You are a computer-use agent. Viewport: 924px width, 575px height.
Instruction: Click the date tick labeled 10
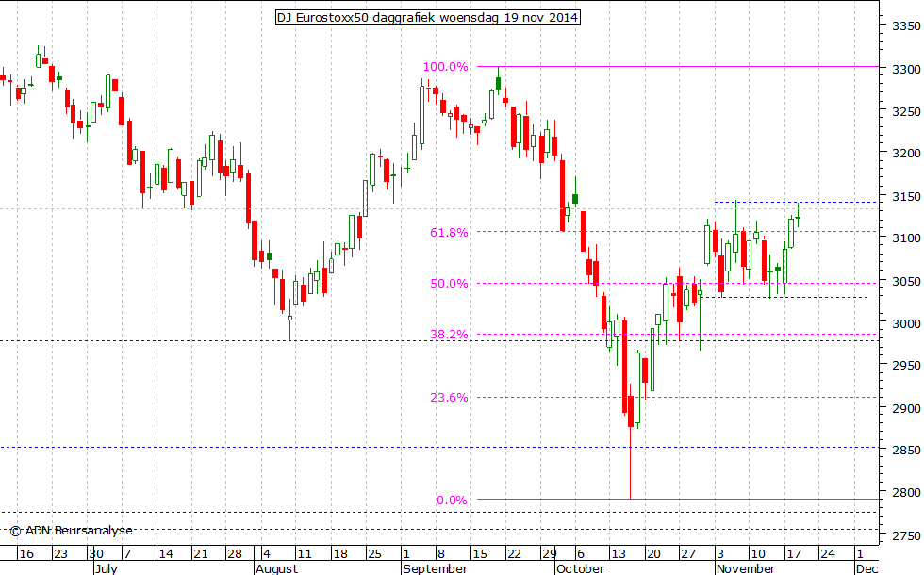click(x=757, y=554)
